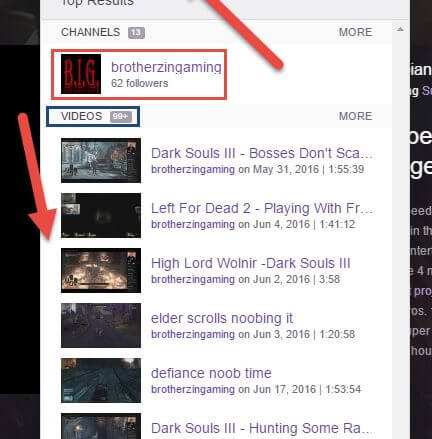
Task: Click thumbnail of defiance noob time video
Action: tap(101, 380)
